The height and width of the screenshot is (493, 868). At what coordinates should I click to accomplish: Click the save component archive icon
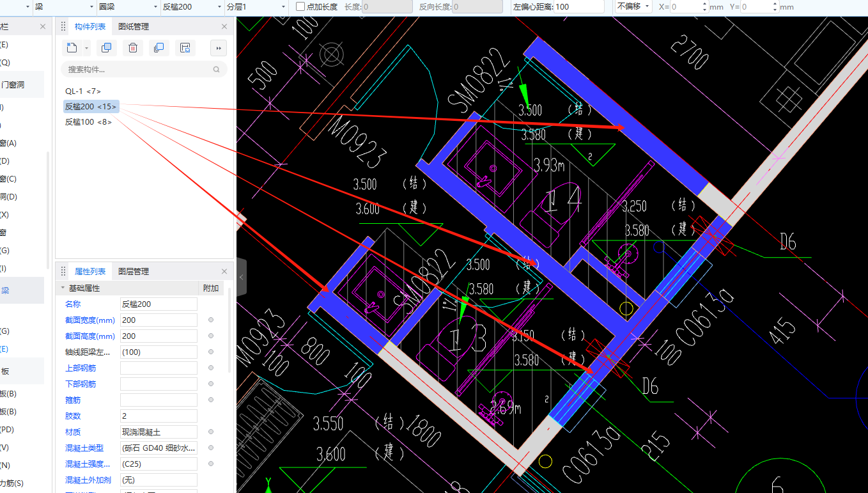click(x=185, y=47)
